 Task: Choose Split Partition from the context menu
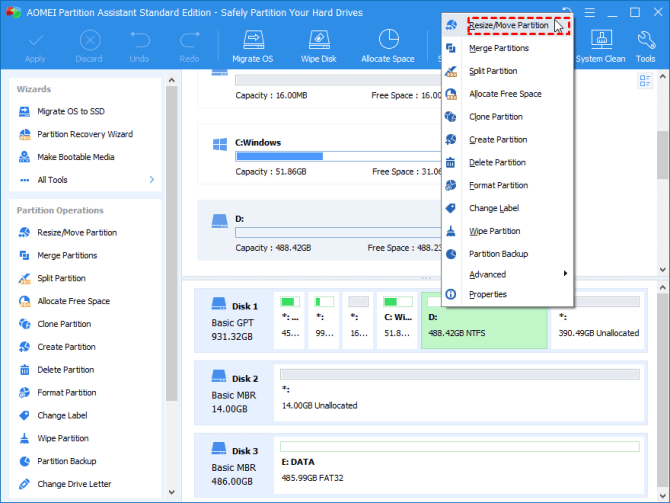point(508,71)
